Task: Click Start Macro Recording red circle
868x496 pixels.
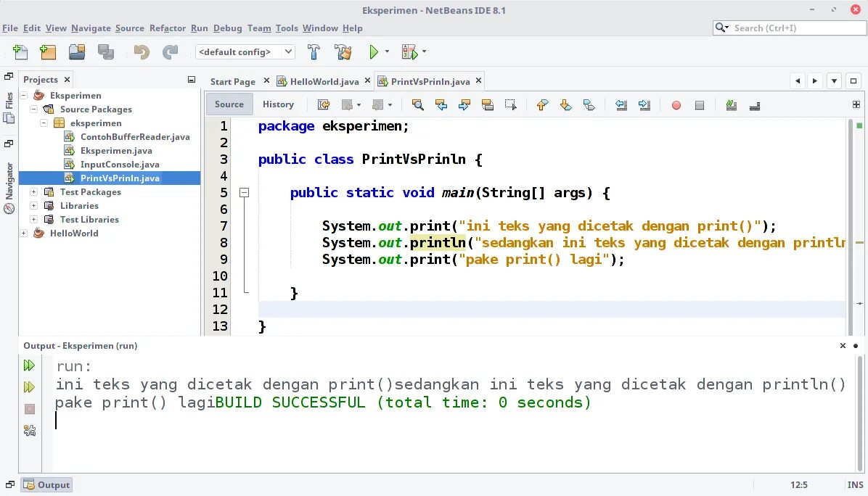Action: tap(676, 105)
